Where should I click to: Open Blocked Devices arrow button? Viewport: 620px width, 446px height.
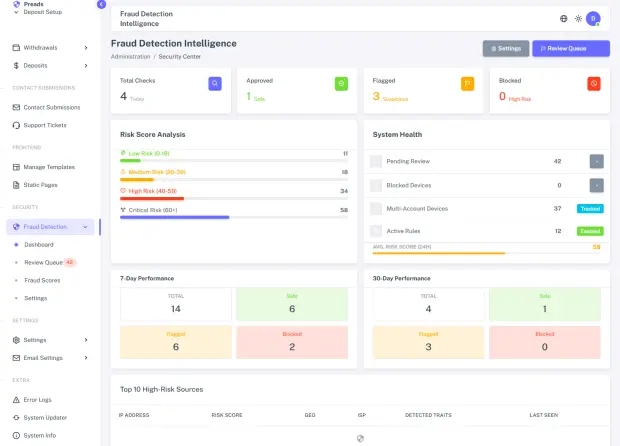597,185
